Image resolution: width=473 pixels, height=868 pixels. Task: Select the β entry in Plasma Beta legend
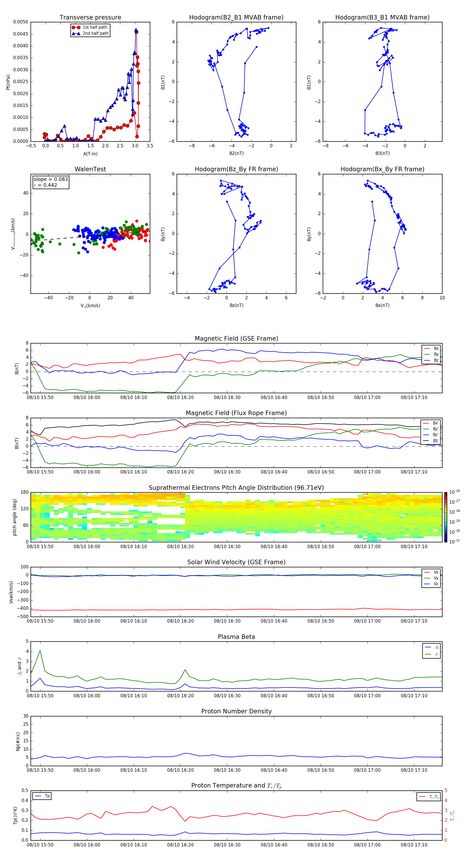pos(431,654)
